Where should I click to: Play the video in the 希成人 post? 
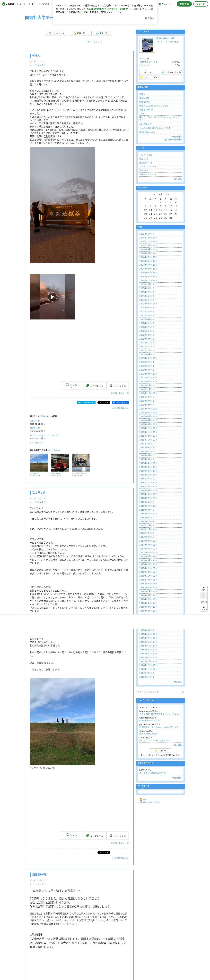click(x=52, y=297)
